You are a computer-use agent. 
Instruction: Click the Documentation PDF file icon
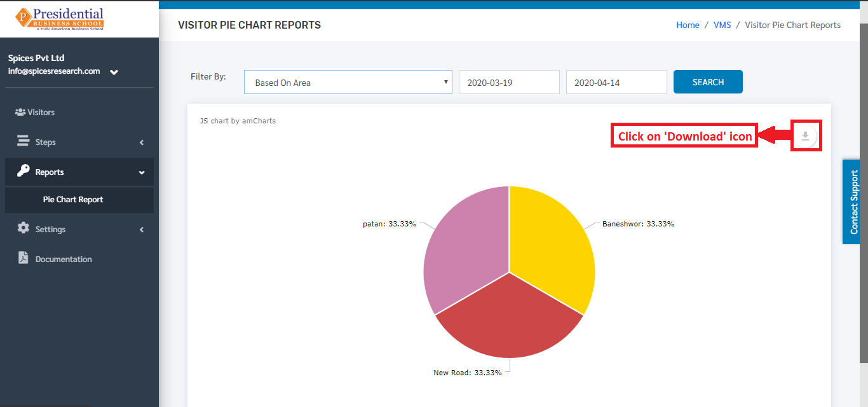coord(24,258)
